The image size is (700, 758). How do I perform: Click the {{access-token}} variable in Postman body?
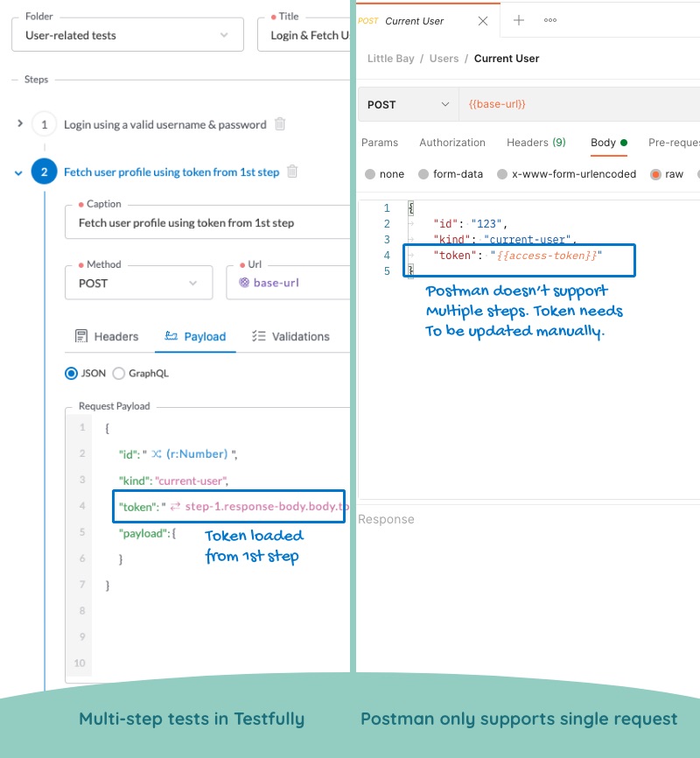546,256
